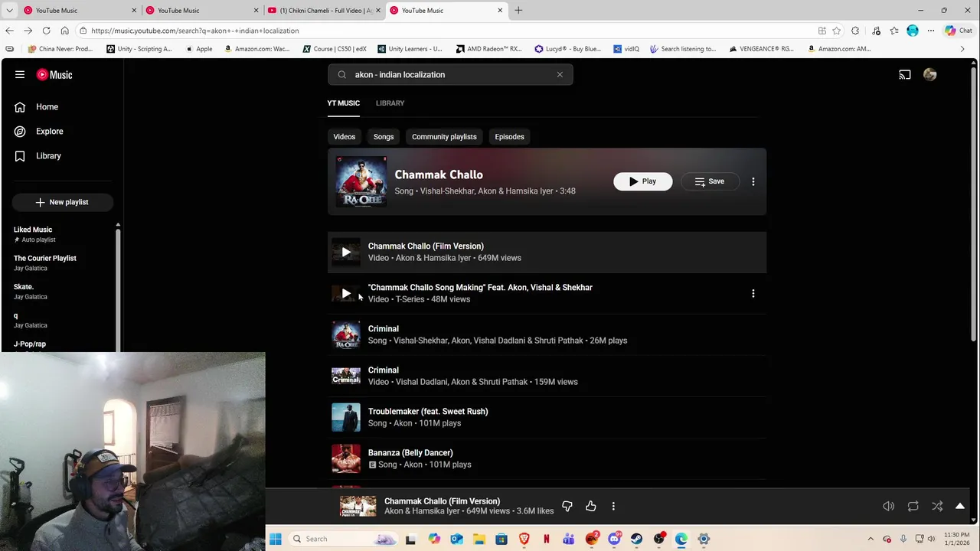Open the Course CS50 edX bookmark
This screenshot has width=980, height=551.
point(335,48)
